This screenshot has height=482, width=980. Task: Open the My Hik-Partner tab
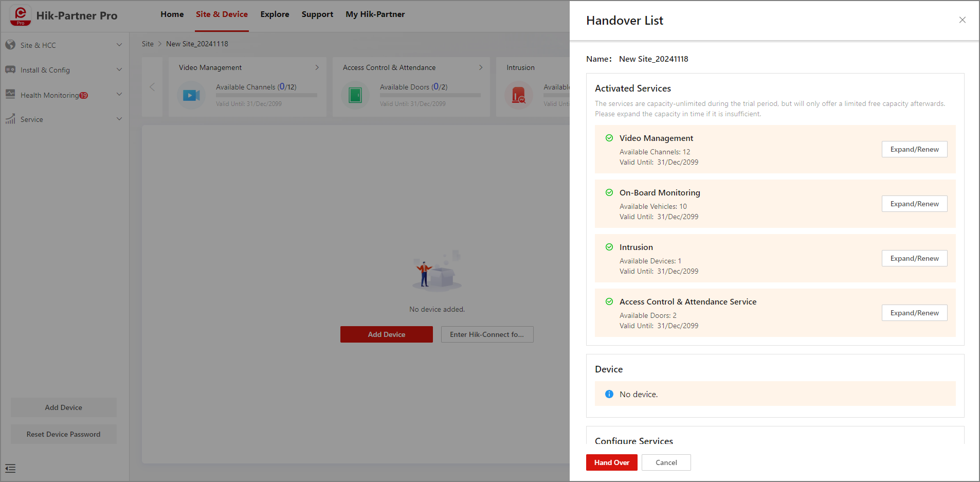[x=375, y=14]
